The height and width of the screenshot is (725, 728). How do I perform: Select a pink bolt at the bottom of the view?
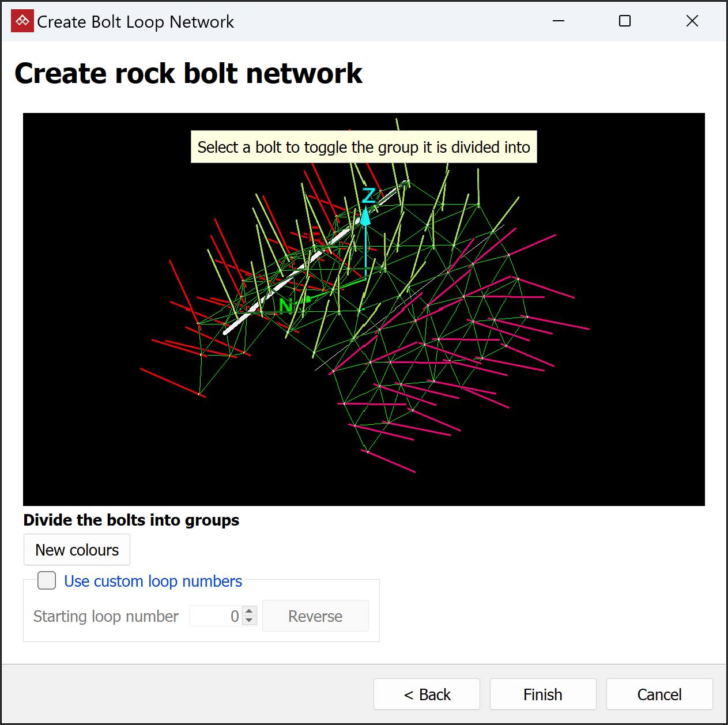[x=391, y=462]
